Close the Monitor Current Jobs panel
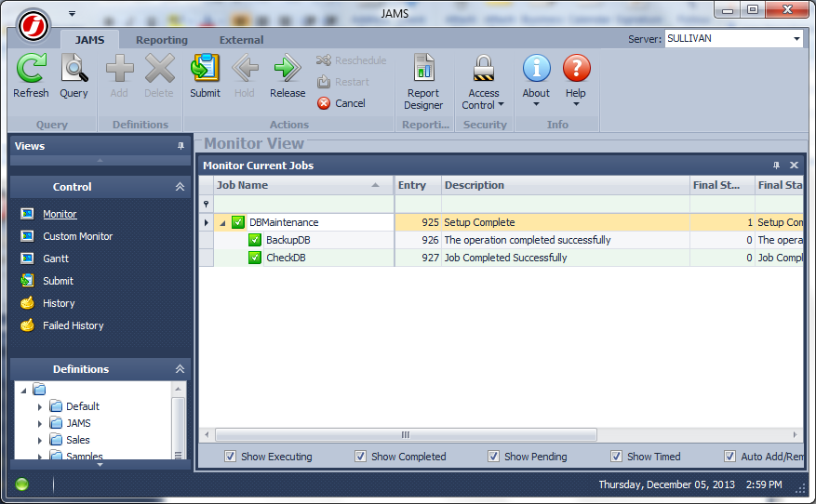Image resolution: width=816 pixels, height=504 pixels. [795, 166]
